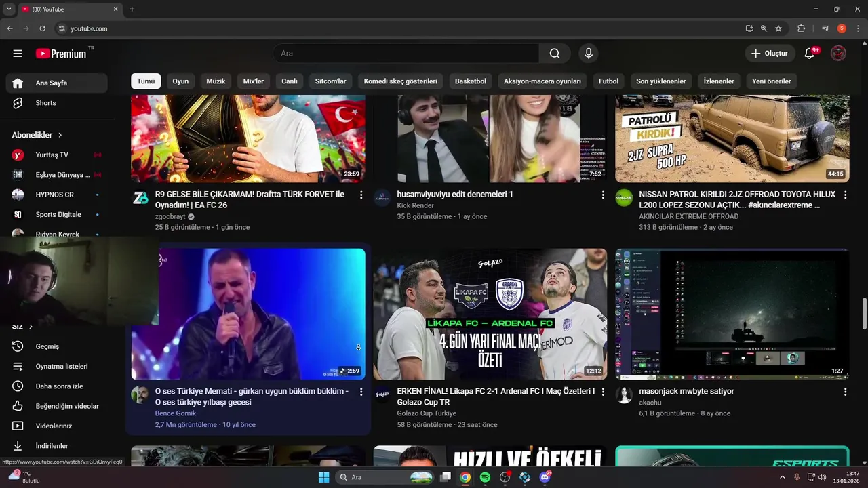Open the Golazo Cup Türkiye channel avatar
Screen dimensions: 868x488
coord(382,395)
